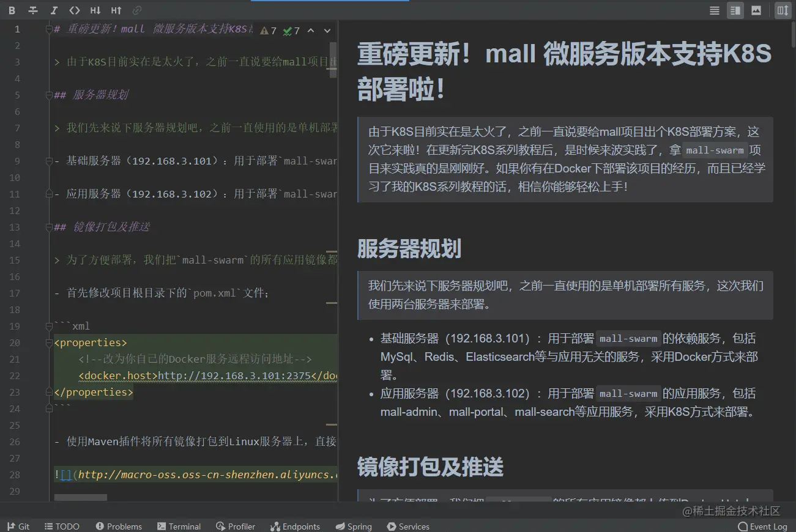Increase header level with H-up icon
Image resolution: width=796 pixels, height=532 pixels.
pyautogui.click(x=116, y=10)
